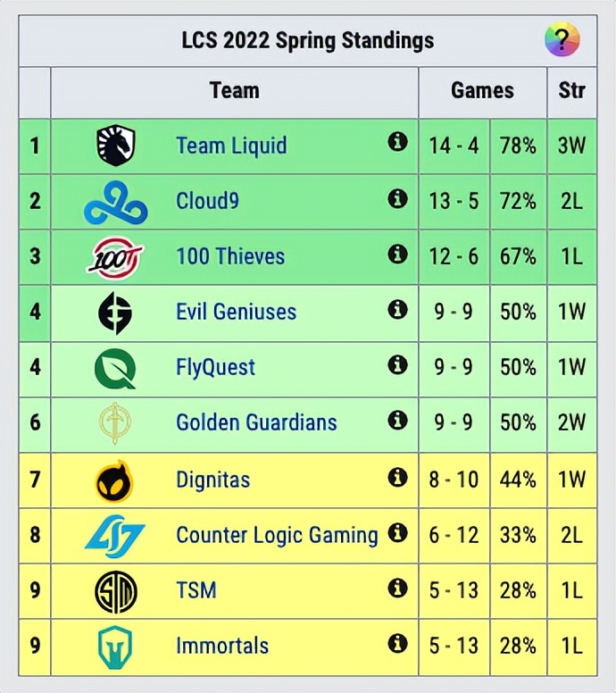This screenshot has height=693, width=616.
Task: Click the Str streak column header
Action: pos(572,90)
